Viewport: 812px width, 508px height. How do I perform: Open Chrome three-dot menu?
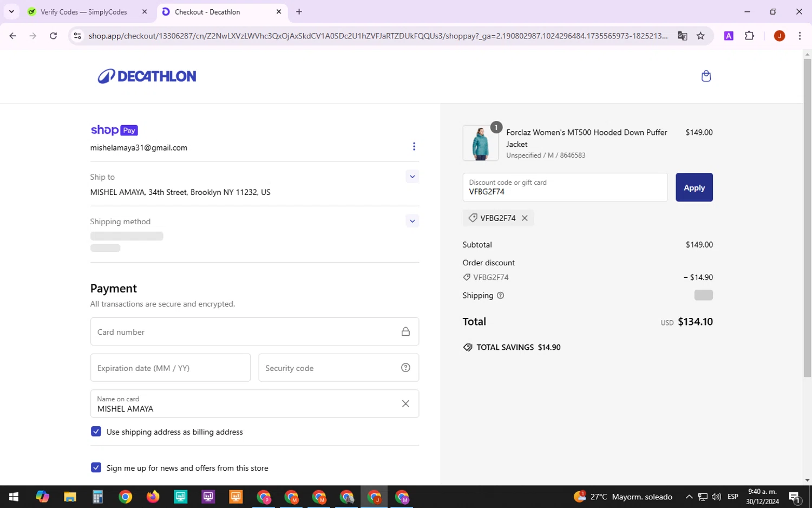800,36
